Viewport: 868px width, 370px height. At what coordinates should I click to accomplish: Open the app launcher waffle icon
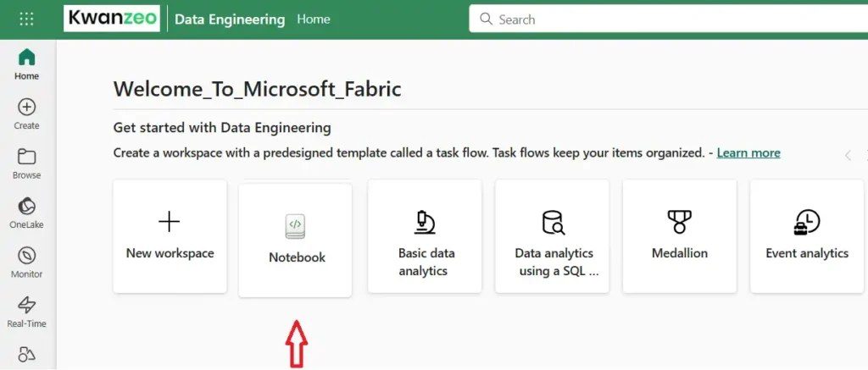(x=26, y=19)
